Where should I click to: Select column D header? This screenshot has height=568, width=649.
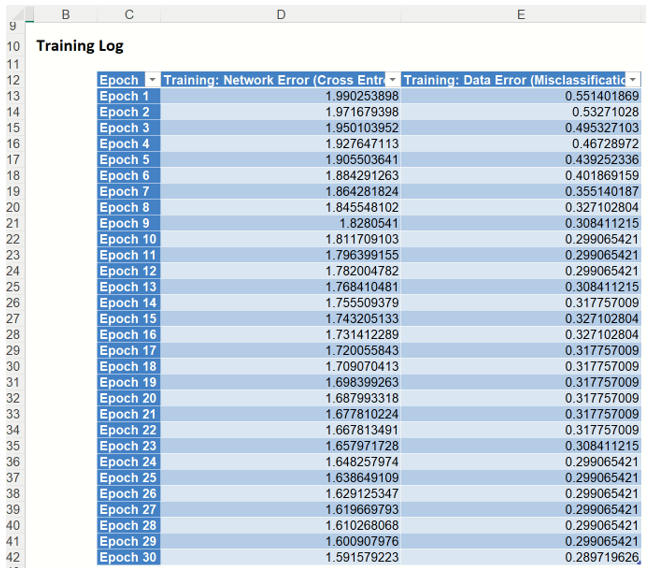[281, 15]
